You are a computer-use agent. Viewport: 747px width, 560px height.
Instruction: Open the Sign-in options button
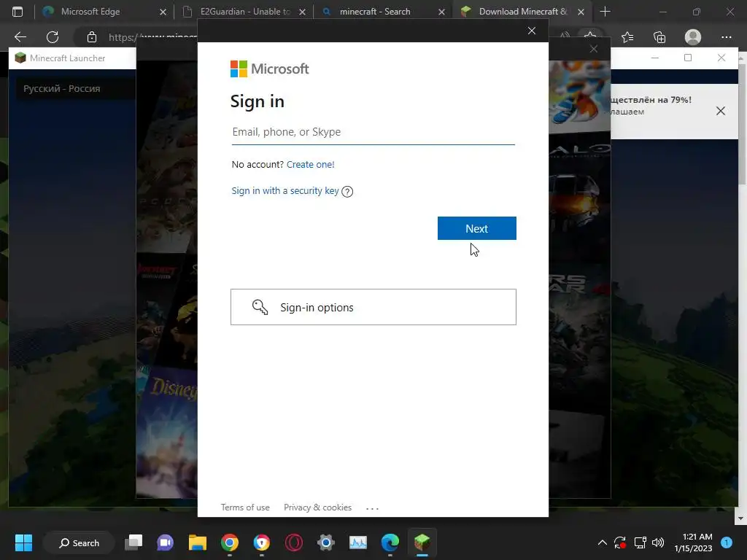(x=373, y=307)
